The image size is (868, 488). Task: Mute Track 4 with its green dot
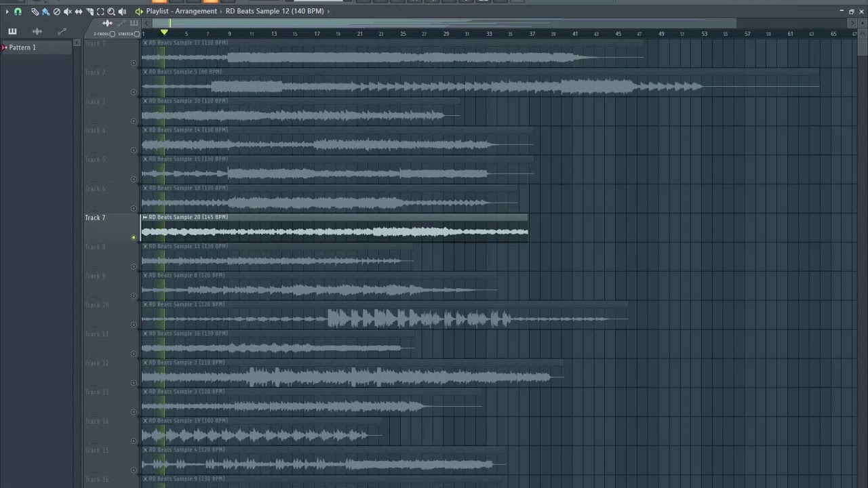point(134,150)
